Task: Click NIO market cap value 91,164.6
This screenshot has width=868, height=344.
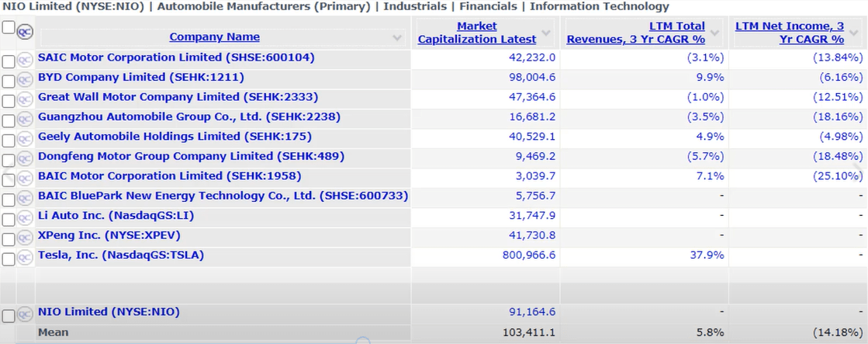Action: [532, 312]
